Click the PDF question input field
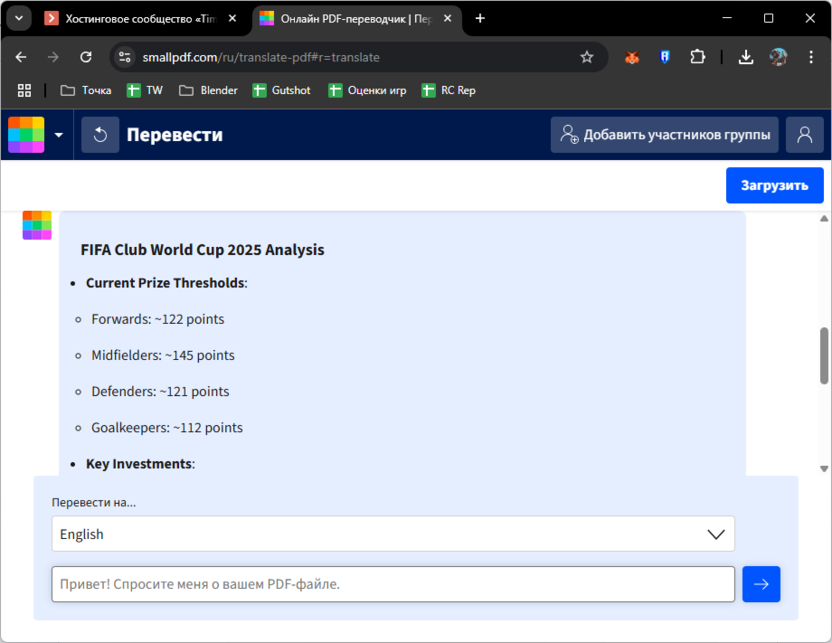This screenshot has height=643, width=832. (393, 584)
